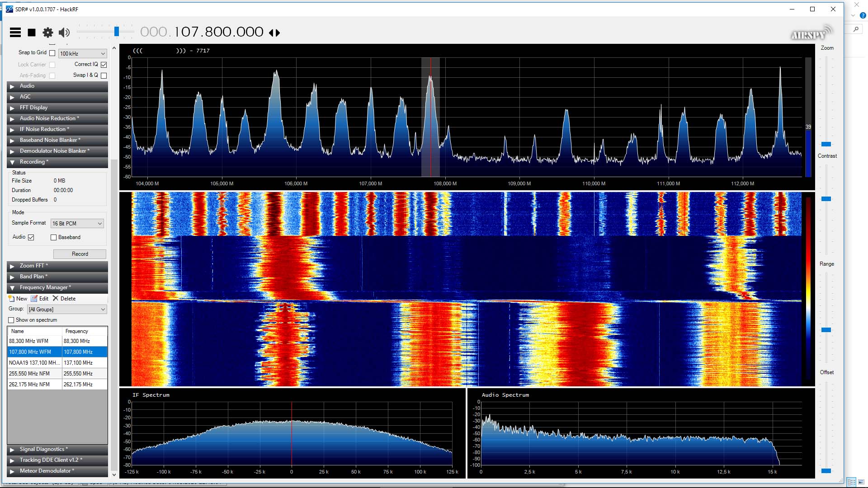Click the Zoom slider handle
This screenshot has width=868, height=488.
[826, 144]
